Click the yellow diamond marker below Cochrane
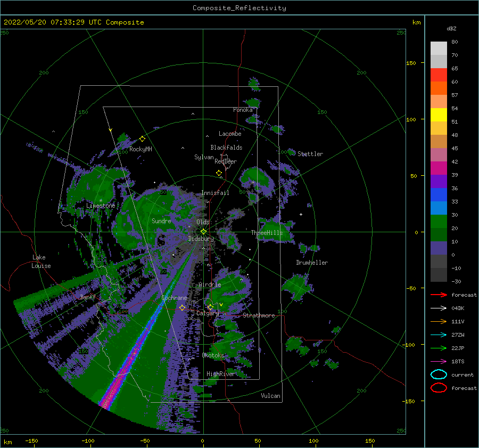 183,308
